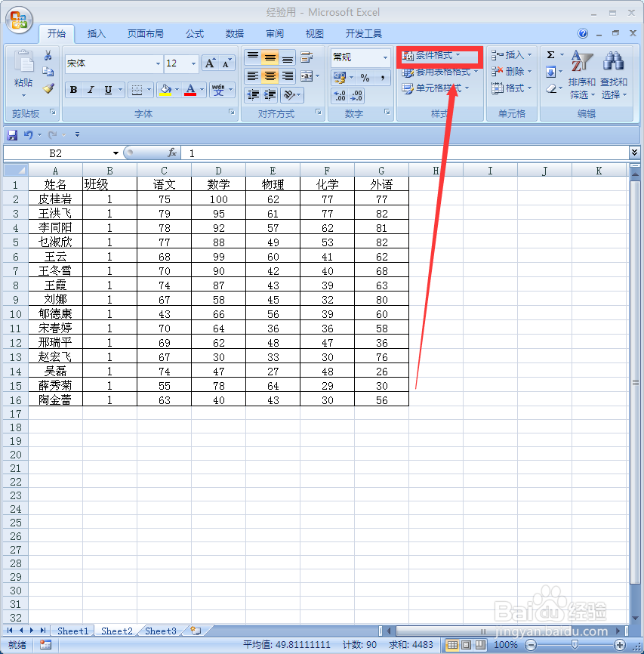Decrease font size with shrink font icon
The width and height of the screenshot is (644, 654).
click(x=226, y=63)
